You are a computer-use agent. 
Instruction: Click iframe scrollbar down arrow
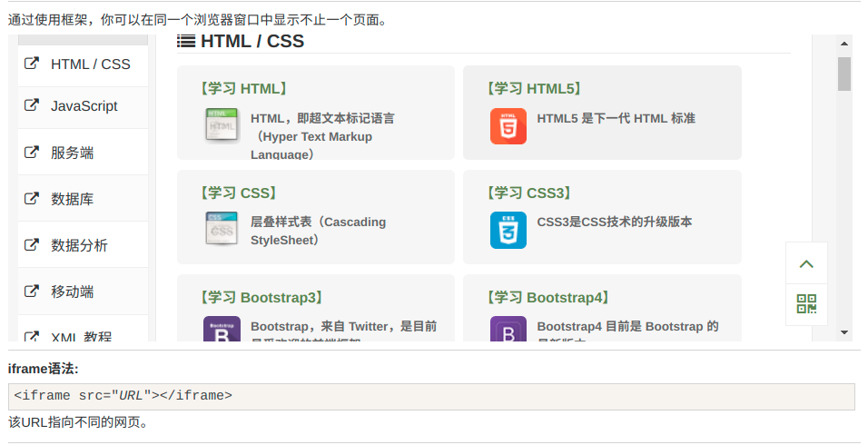tap(844, 332)
